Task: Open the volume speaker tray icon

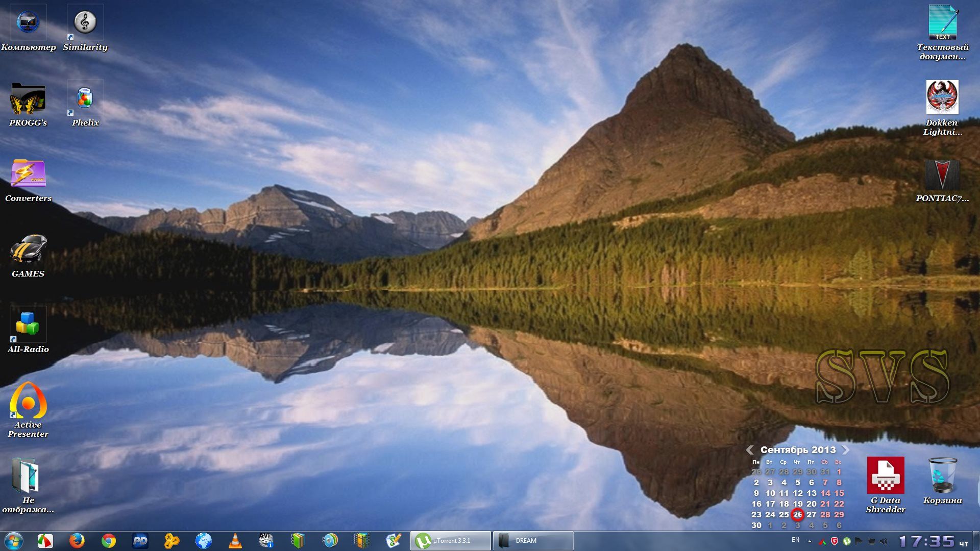Action: (x=884, y=541)
